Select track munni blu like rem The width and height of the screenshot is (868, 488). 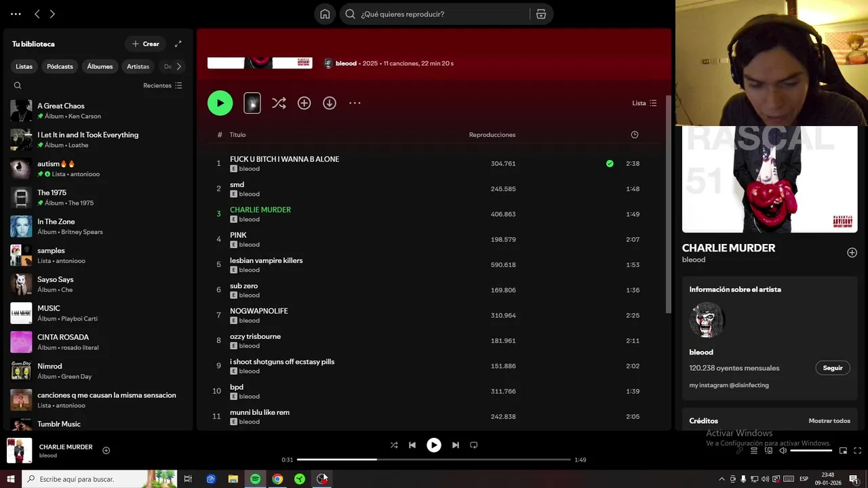click(x=433, y=417)
